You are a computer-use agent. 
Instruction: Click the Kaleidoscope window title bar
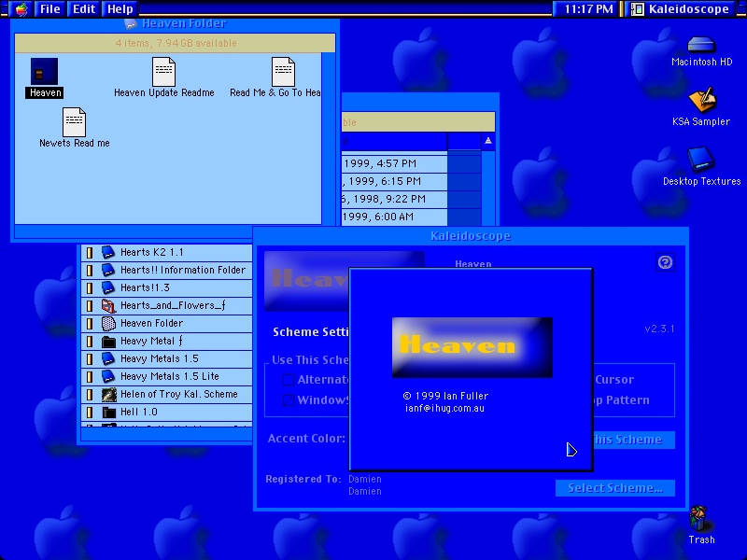[471, 236]
